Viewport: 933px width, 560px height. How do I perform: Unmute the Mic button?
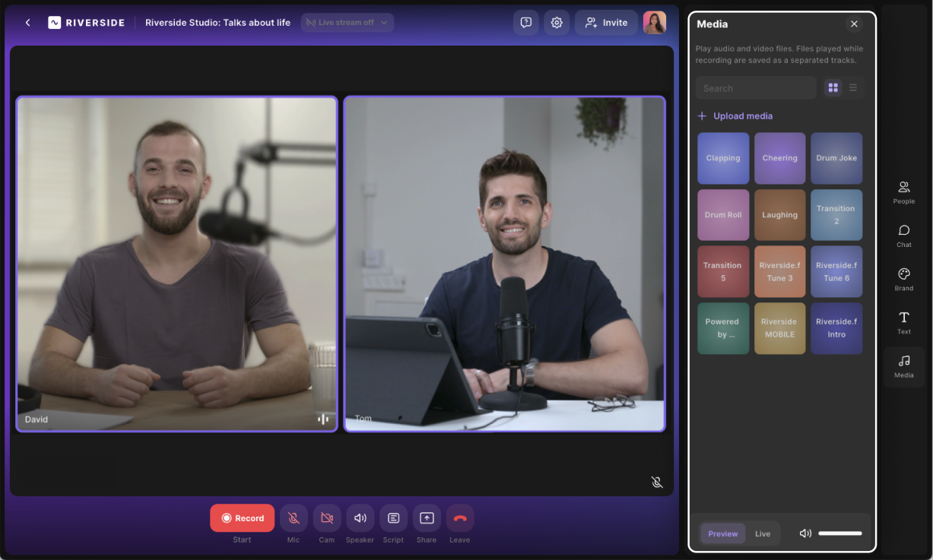tap(294, 518)
